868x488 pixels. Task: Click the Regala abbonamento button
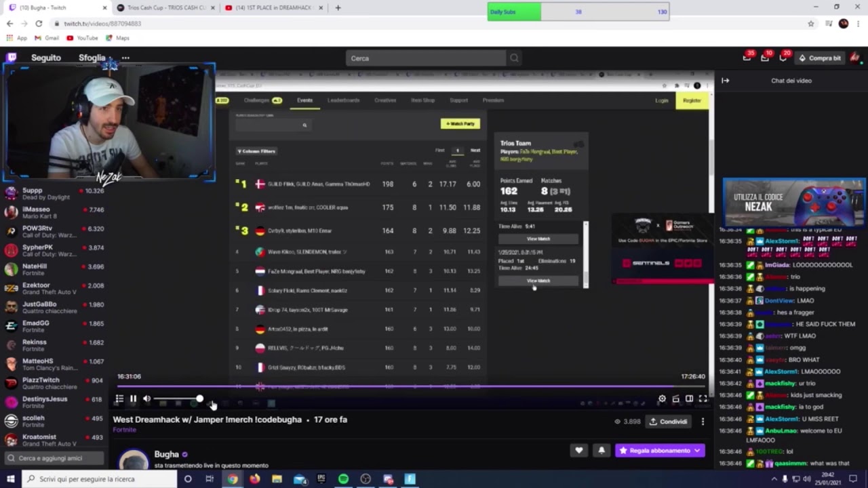654,450
